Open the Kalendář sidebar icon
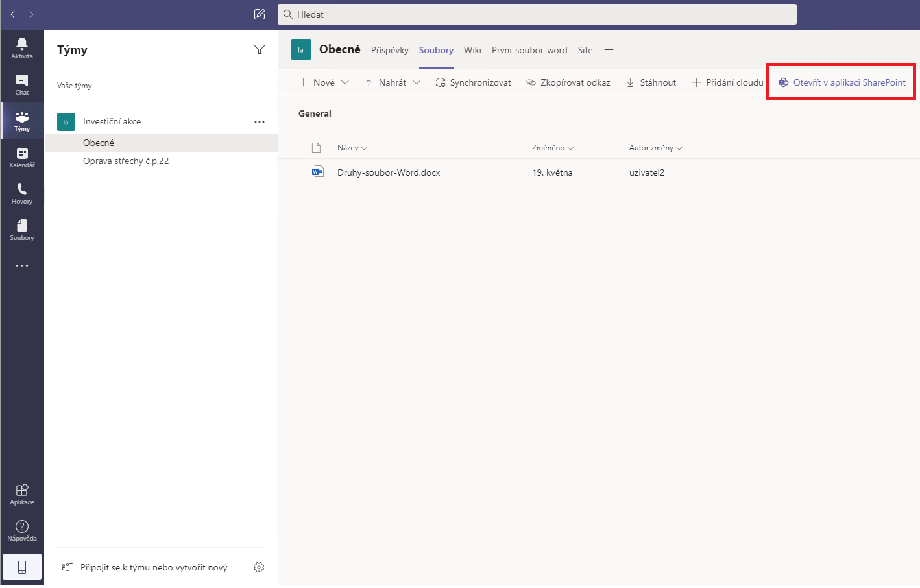The image size is (920, 588). click(x=22, y=157)
